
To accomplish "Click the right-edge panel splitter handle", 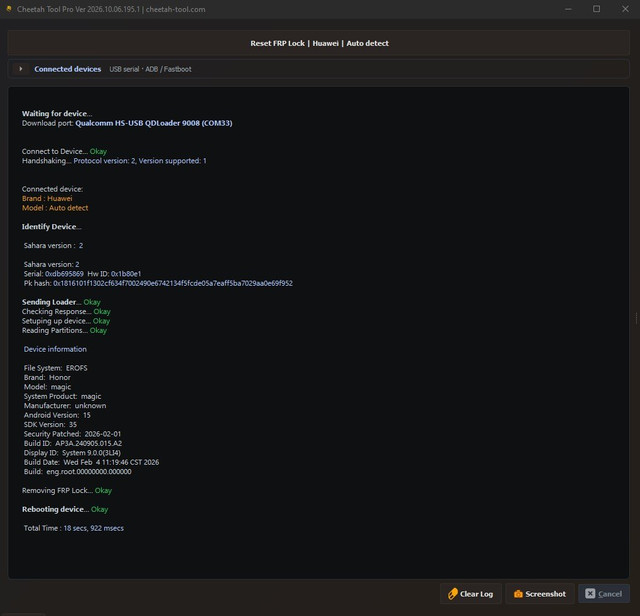I will coord(636,318).
